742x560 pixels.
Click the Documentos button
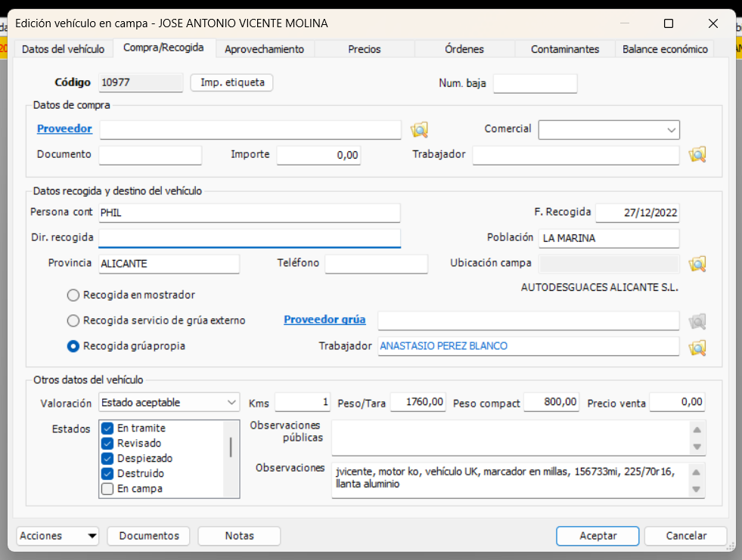148,536
